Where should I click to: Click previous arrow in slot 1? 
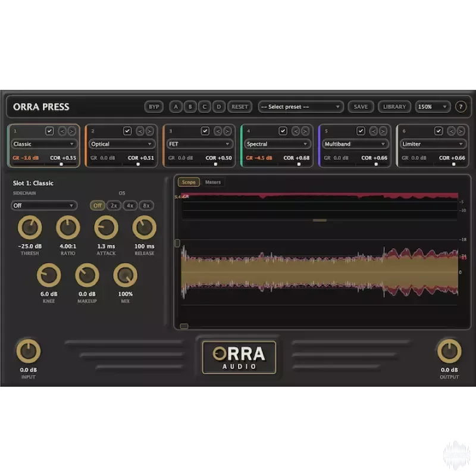(x=62, y=131)
